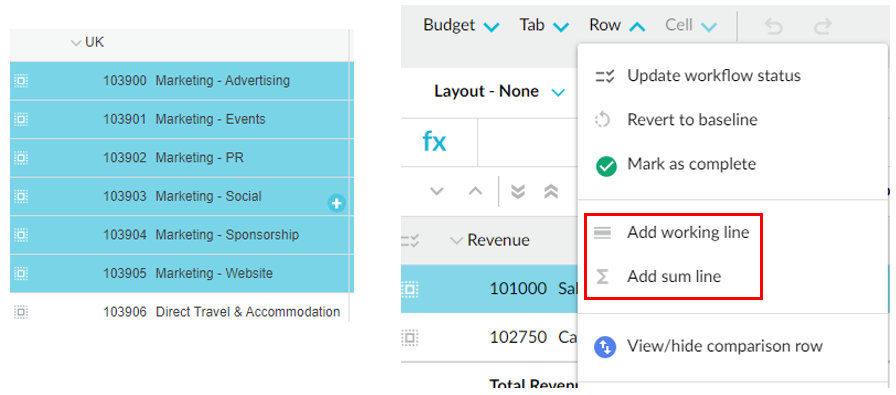
Task: Collapse the UK group chevron
Action: tap(75, 43)
